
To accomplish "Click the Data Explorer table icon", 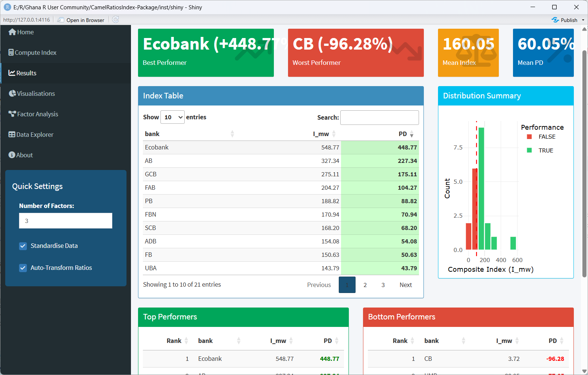I will pos(12,135).
